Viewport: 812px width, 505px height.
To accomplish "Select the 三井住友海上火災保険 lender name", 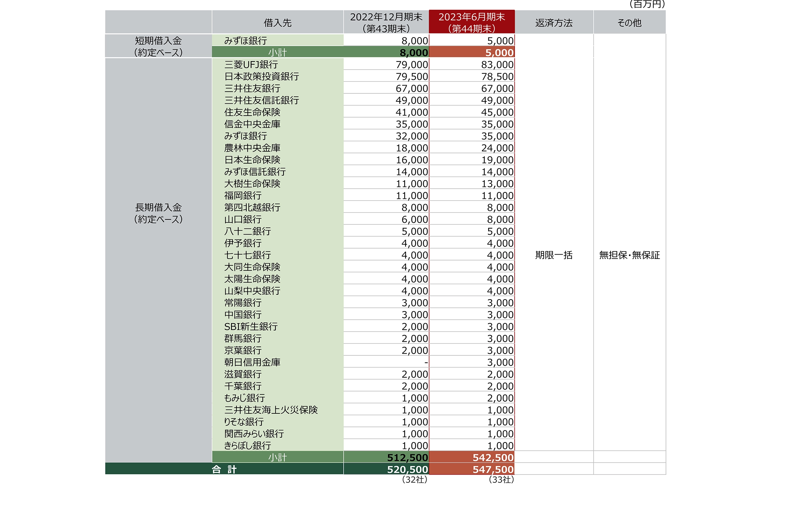I will click(x=271, y=410).
